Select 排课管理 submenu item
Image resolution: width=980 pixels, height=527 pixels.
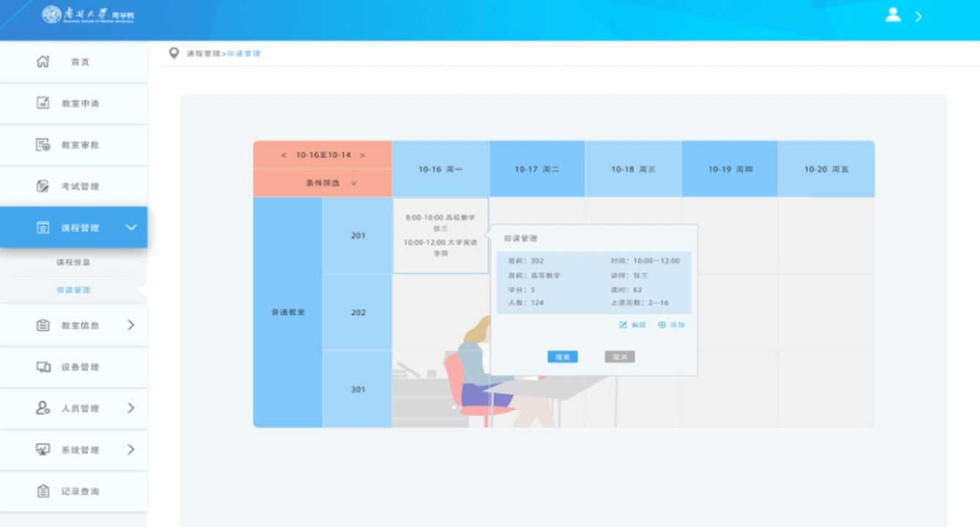click(x=73, y=290)
